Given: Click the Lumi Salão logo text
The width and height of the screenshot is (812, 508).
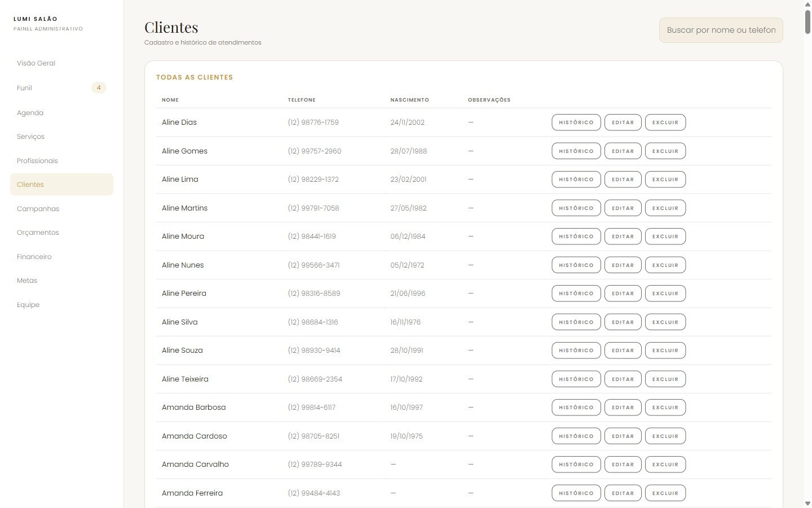Looking at the screenshot, I should (36, 19).
